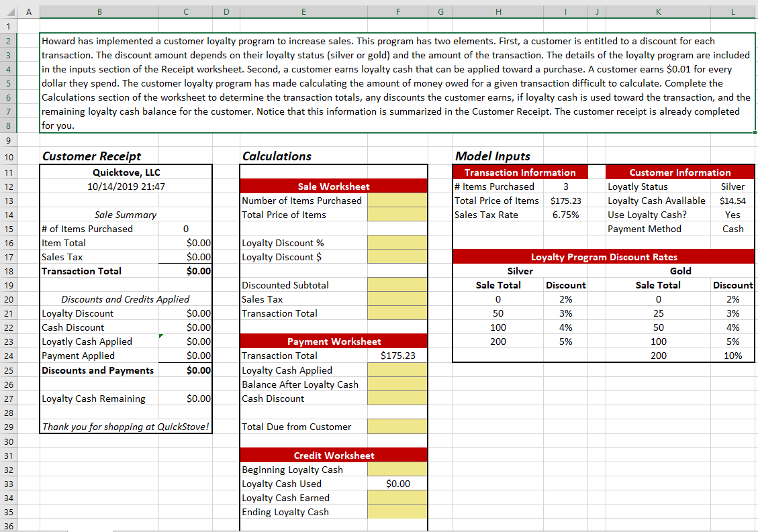Select the yellow Loyalty Discount % cell
Screen dimensions: 758x532
pyautogui.click(x=397, y=243)
